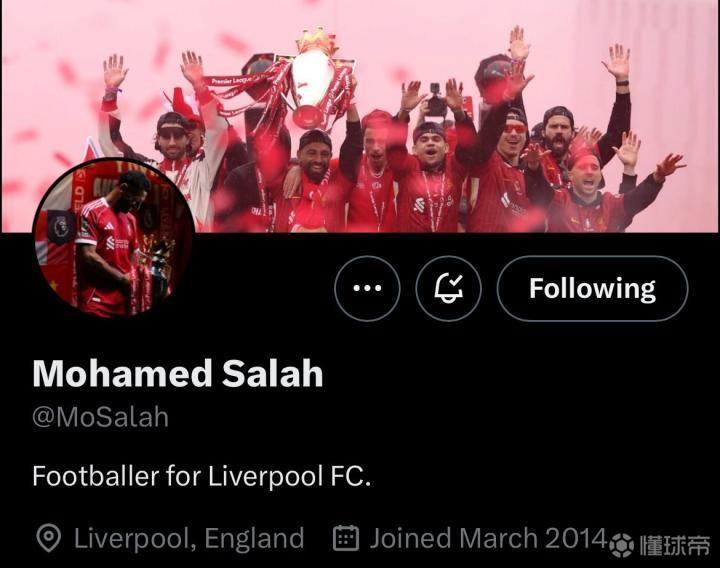Click the @MoSalah username handle
720x568 pixels.
click(x=101, y=417)
